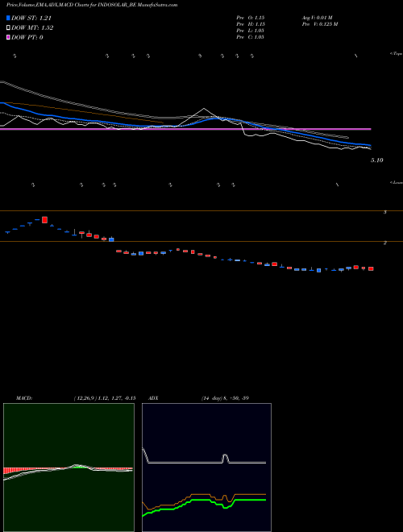Screen dimensions: 403x532
Task: Open the green MACD indicator chart panel
Action: [69, 468]
